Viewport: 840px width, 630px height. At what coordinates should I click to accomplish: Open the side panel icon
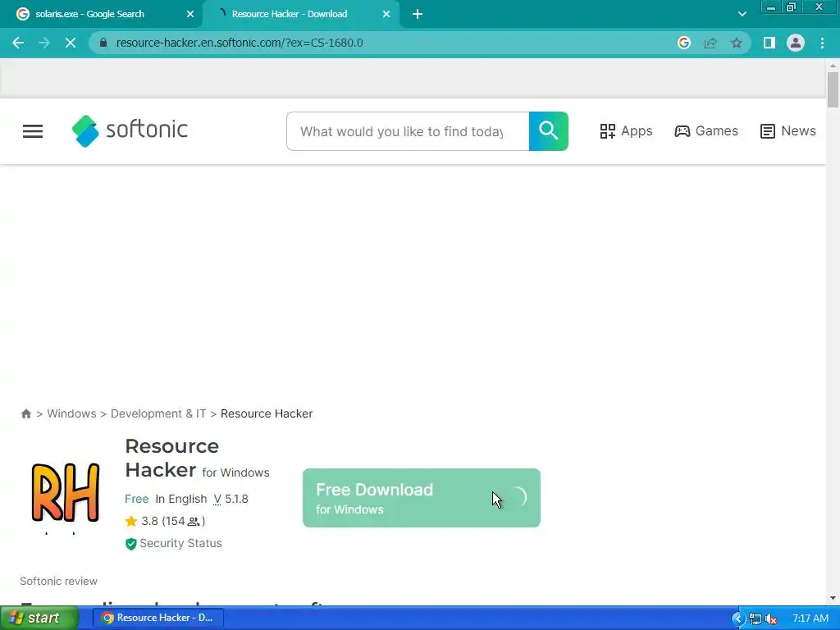click(x=769, y=43)
